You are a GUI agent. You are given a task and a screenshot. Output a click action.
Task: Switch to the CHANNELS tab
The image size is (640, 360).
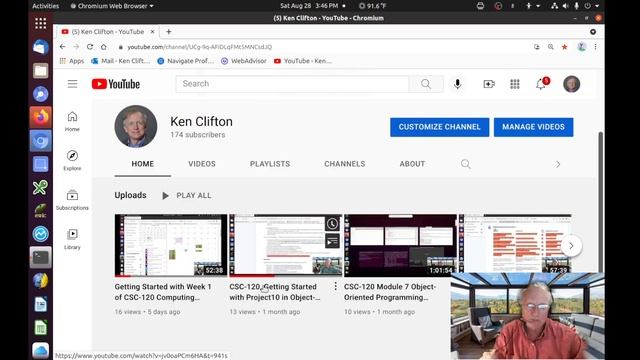[x=344, y=164]
